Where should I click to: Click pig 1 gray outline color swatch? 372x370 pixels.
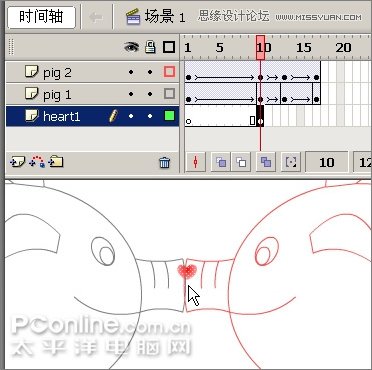(x=169, y=94)
